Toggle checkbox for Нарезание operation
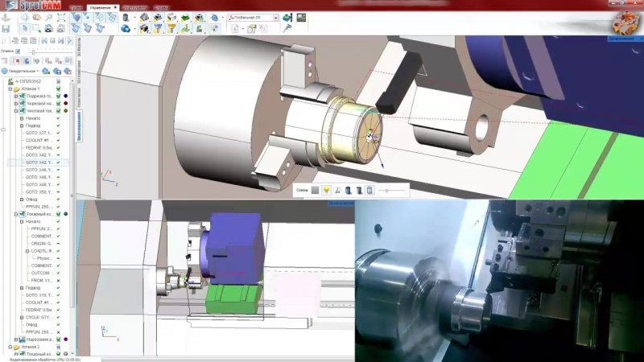 (58, 339)
